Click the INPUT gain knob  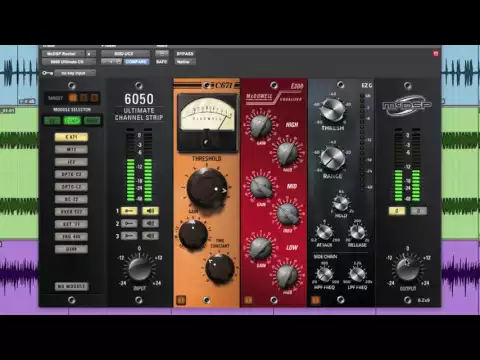tap(139, 269)
